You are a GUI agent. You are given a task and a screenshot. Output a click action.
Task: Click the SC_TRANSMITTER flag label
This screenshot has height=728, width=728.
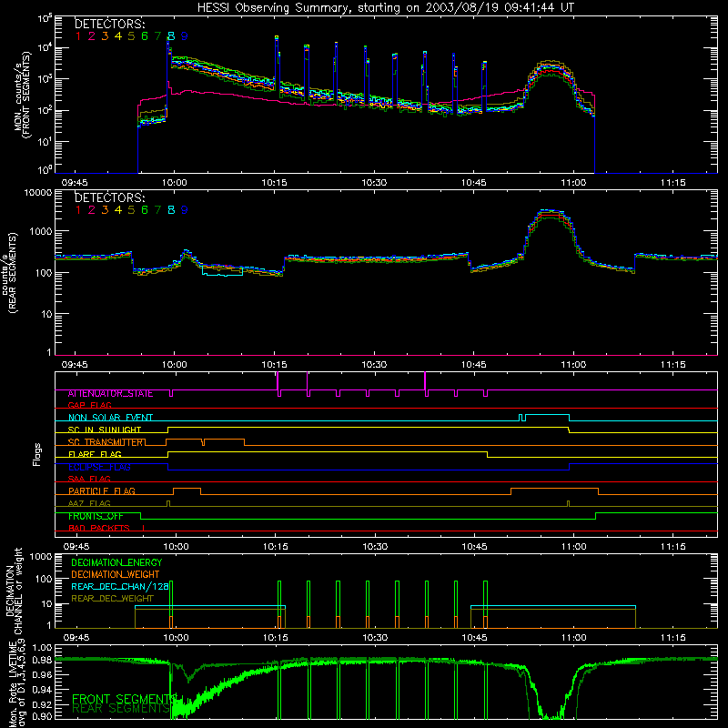coord(106,442)
